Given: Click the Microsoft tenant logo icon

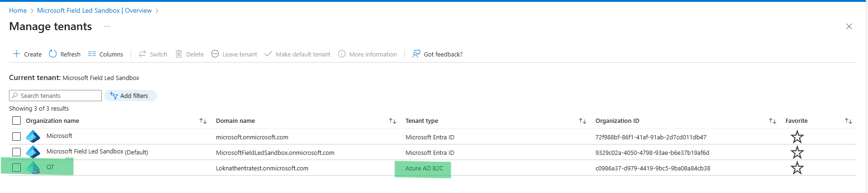Looking at the screenshot, I should [x=33, y=137].
